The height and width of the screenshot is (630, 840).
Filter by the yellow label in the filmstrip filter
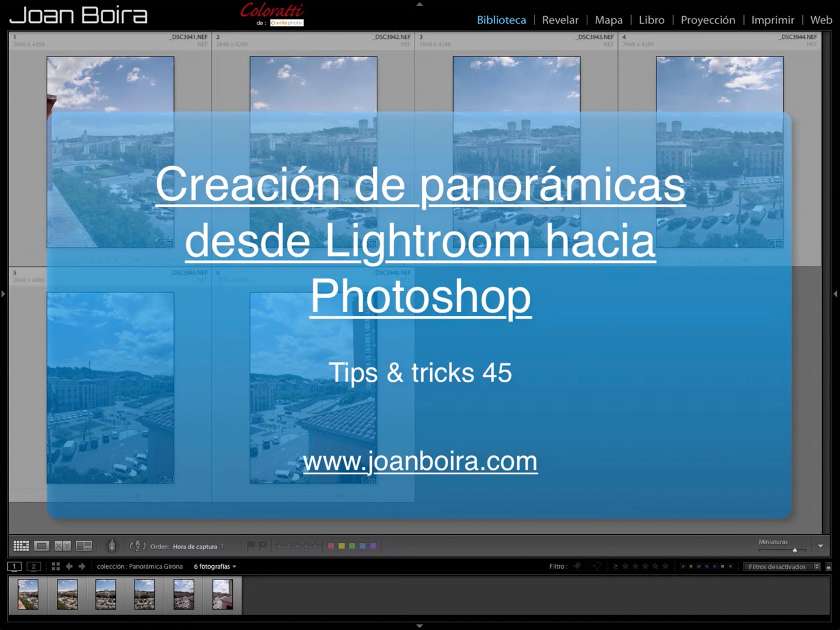pos(691,566)
